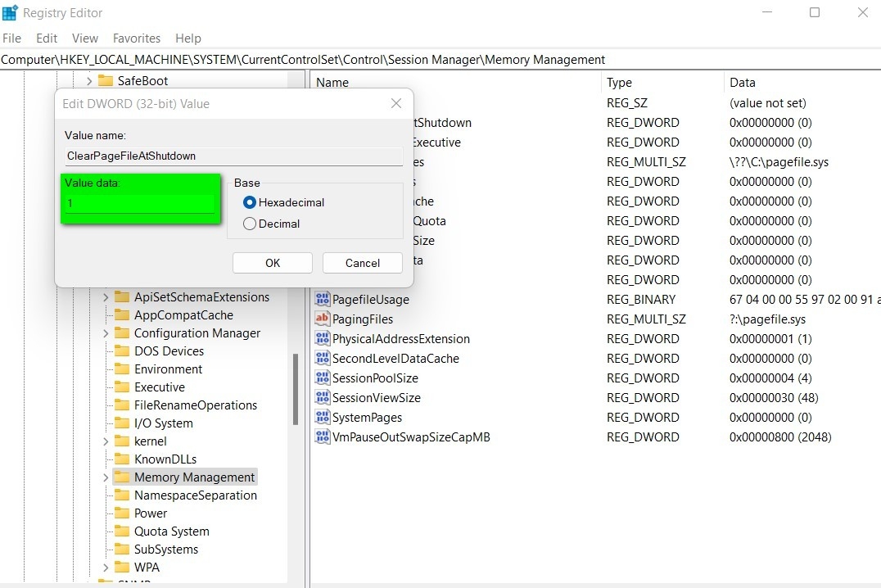Screen dimensions: 881x588
Task: Expand the WPA tree node
Action: (105, 567)
